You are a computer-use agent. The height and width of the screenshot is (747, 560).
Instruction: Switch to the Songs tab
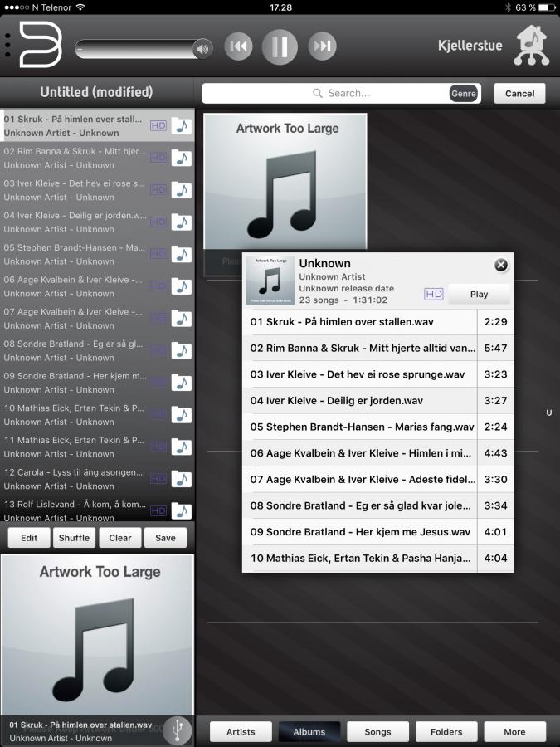(x=377, y=732)
